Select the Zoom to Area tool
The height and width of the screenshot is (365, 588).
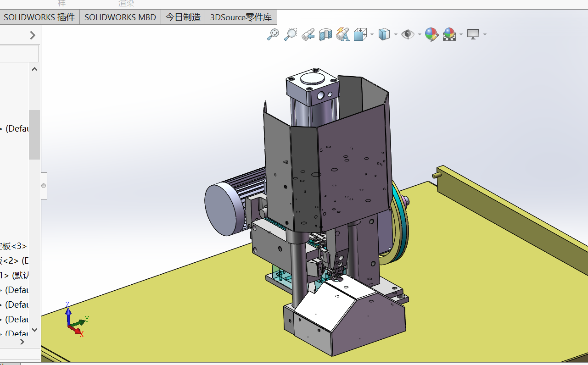coord(290,34)
